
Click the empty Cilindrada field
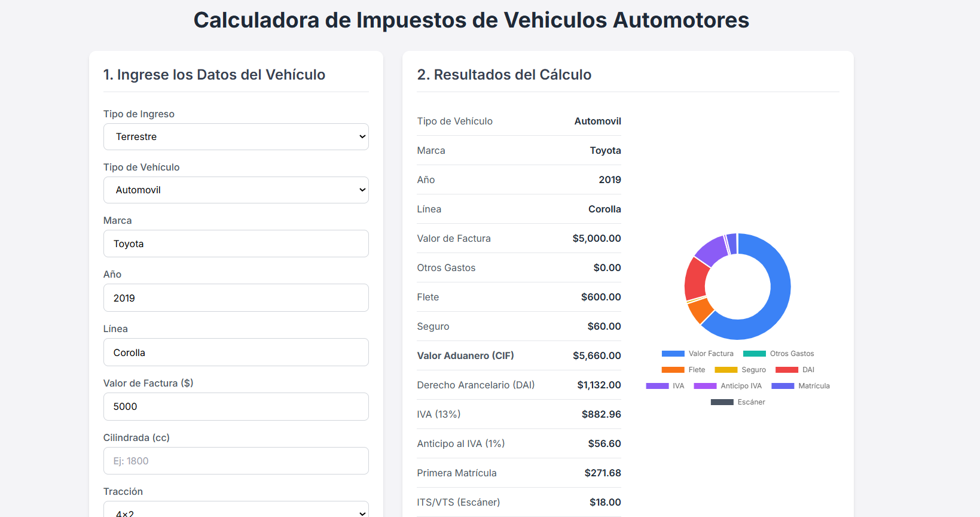click(x=236, y=461)
